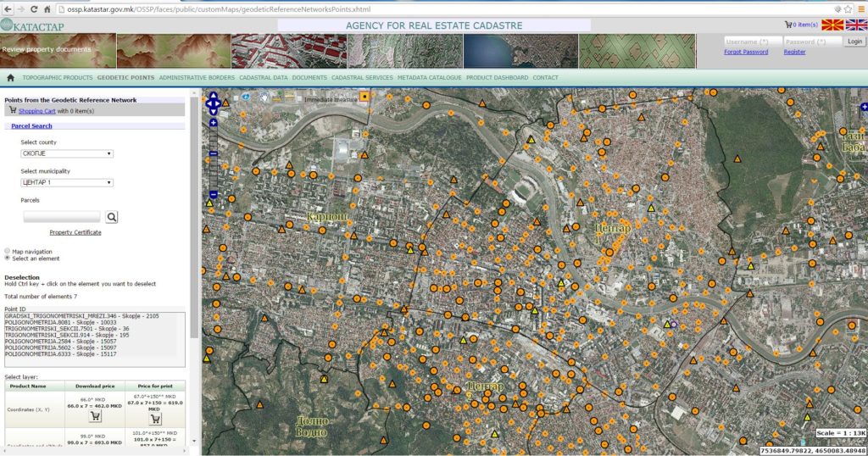Image resolution: width=868 pixels, height=456 pixels.
Task: Click the zoom in plus button on the map
Action: (213, 123)
